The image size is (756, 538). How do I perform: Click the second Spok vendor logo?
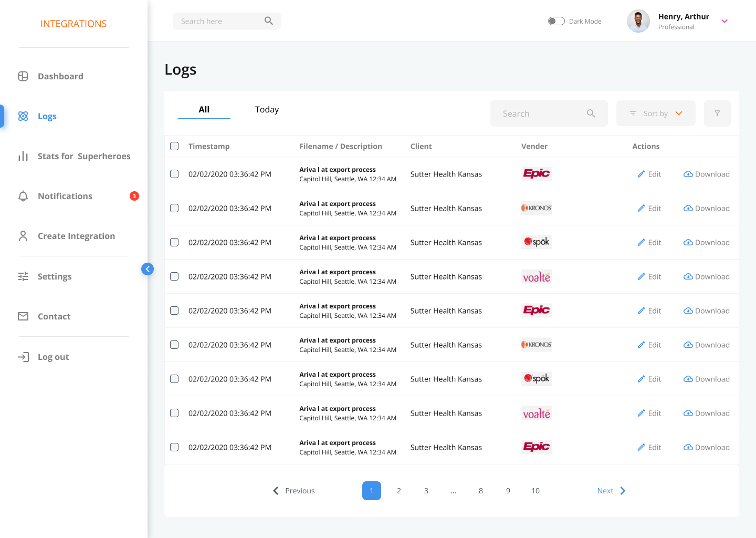tap(537, 379)
